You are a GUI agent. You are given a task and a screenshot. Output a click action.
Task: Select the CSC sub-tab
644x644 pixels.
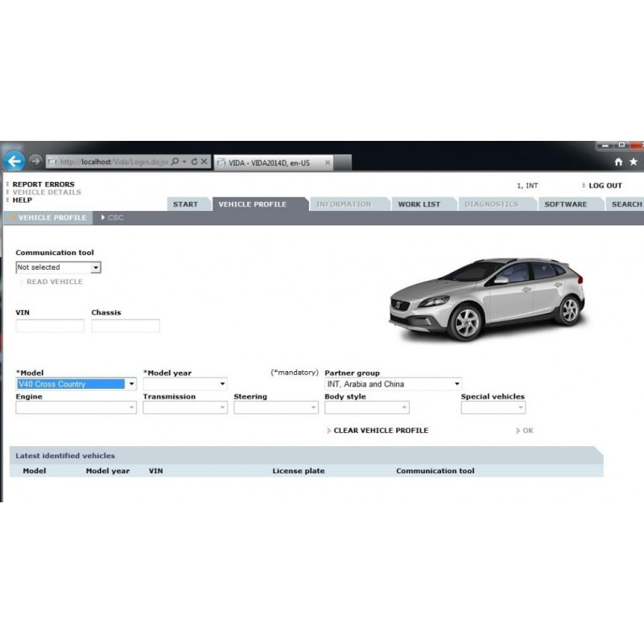coord(115,218)
